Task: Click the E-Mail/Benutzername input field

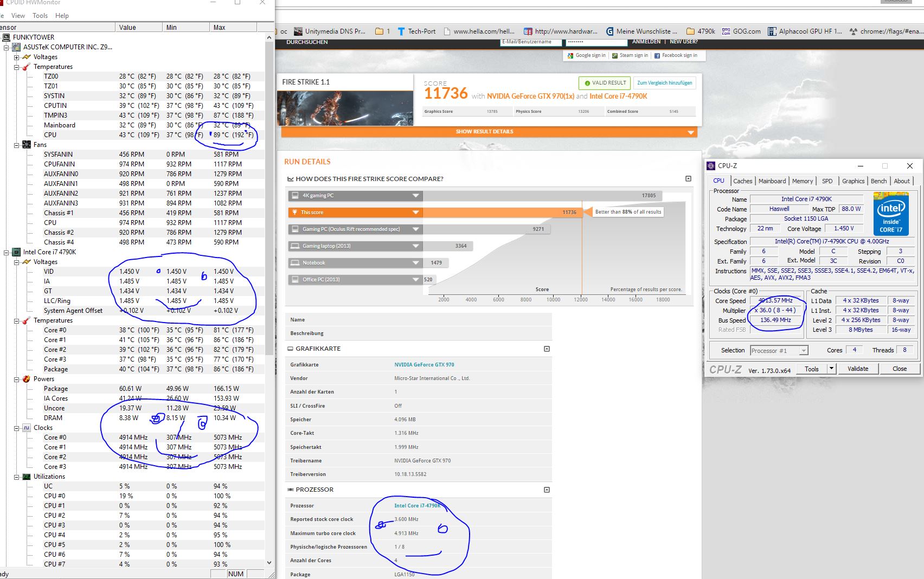Action: coord(530,42)
